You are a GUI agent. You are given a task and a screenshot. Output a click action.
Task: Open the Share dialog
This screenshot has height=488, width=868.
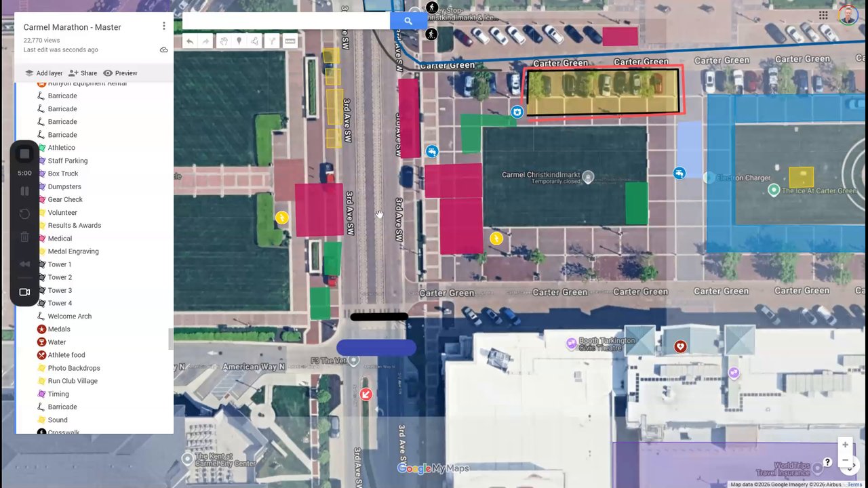pos(83,73)
